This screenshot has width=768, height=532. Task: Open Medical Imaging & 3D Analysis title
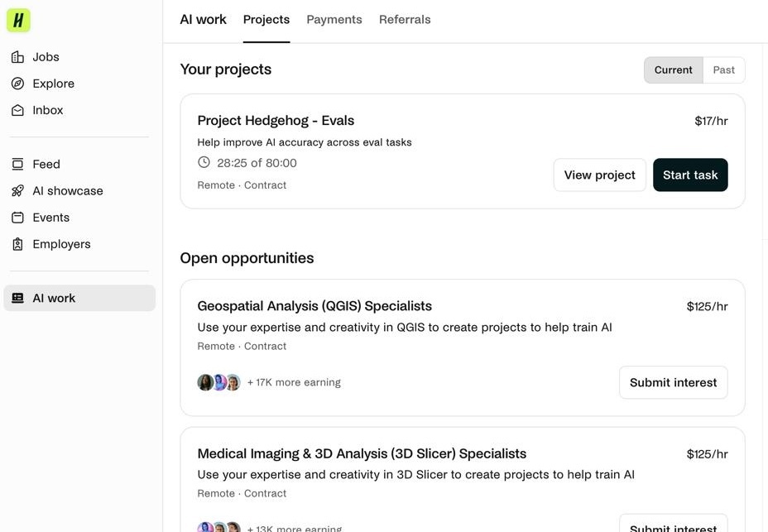pyautogui.click(x=362, y=453)
